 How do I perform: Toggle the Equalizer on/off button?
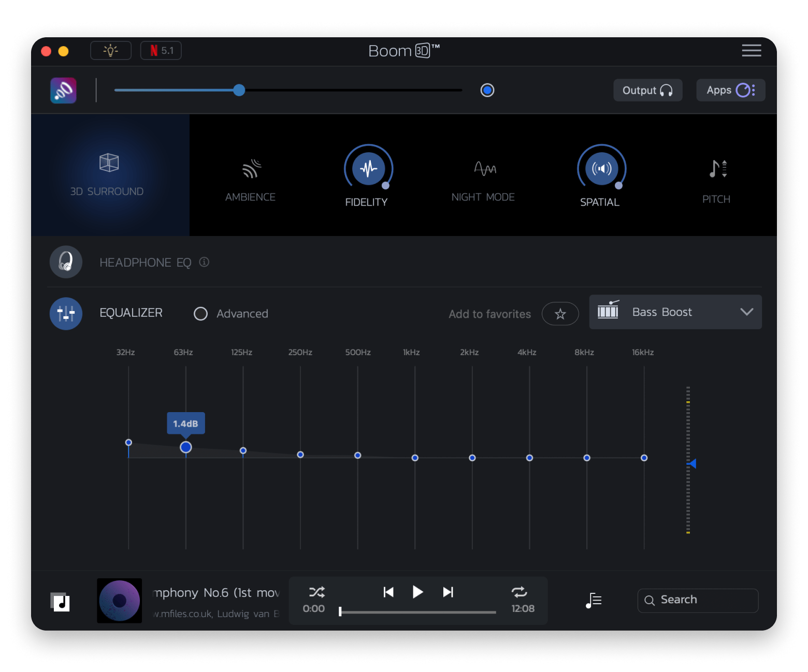coord(66,313)
